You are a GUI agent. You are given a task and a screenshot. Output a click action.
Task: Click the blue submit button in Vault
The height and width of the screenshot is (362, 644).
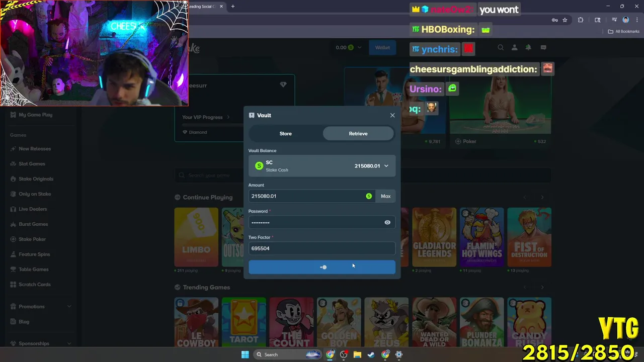tap(322, 267)
